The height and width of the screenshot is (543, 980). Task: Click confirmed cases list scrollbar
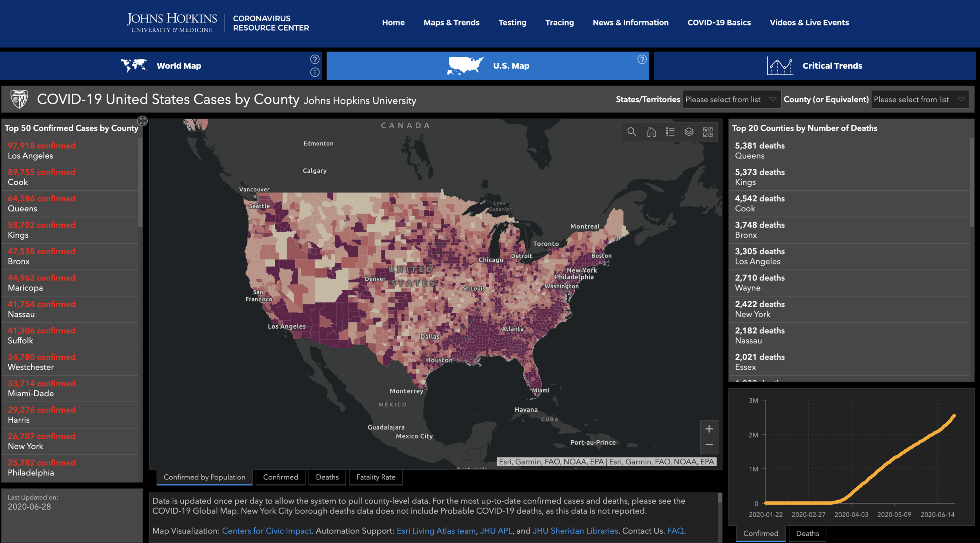tap(140, 183)
